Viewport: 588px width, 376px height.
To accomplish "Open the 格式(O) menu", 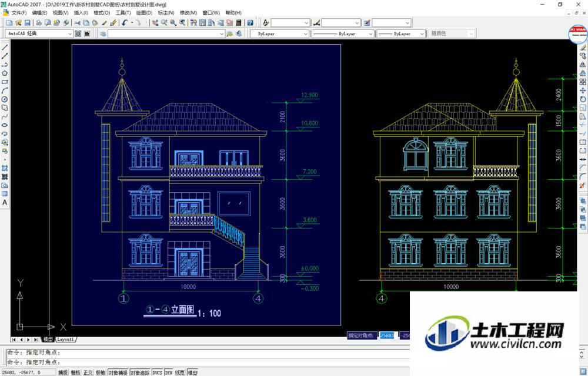I will point(102,13).
